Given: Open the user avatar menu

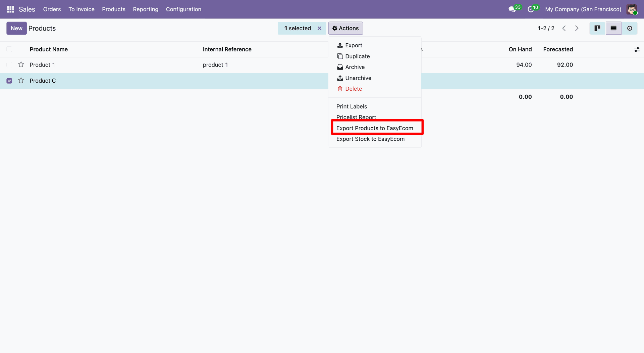Looking at the screenshot, I should [x=632, y=9].
